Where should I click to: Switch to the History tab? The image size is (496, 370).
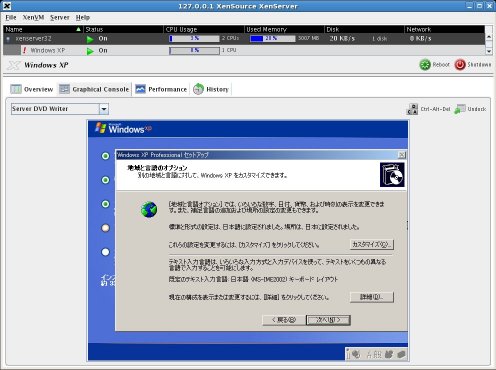211,89
